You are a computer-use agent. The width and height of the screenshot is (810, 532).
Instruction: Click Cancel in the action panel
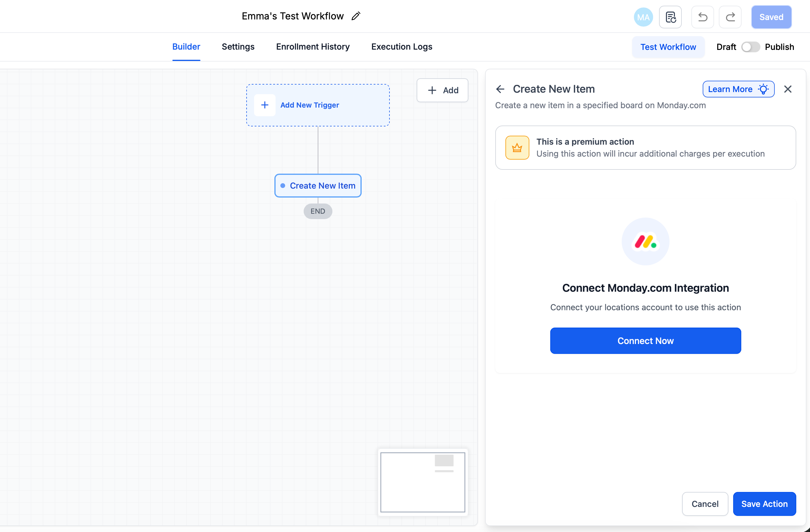coord(705,504)
